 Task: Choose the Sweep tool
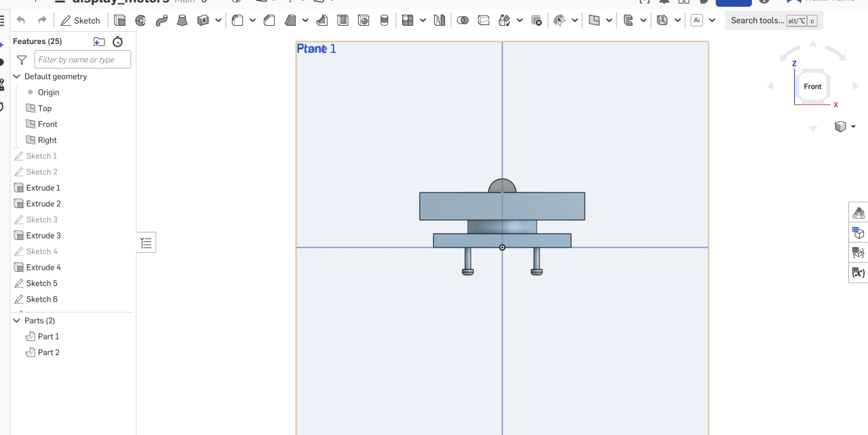pos(161,20)
